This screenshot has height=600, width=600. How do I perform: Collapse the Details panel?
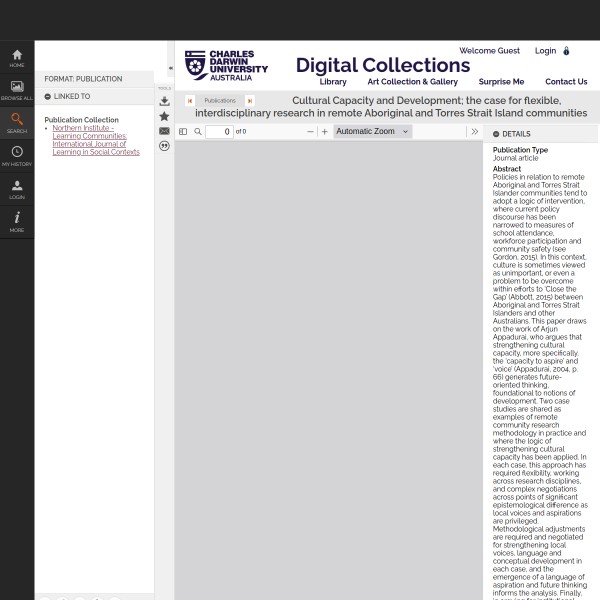pyautogui.click(x=496, y=134)
